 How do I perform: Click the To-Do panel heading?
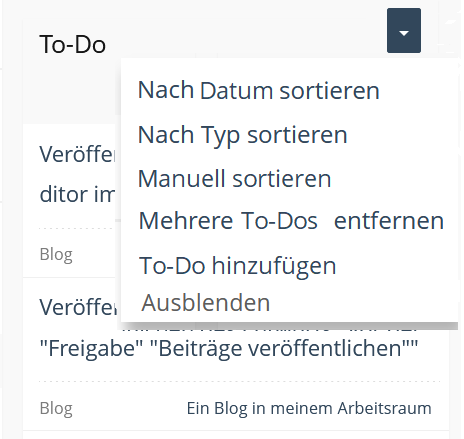coord(73,44)
